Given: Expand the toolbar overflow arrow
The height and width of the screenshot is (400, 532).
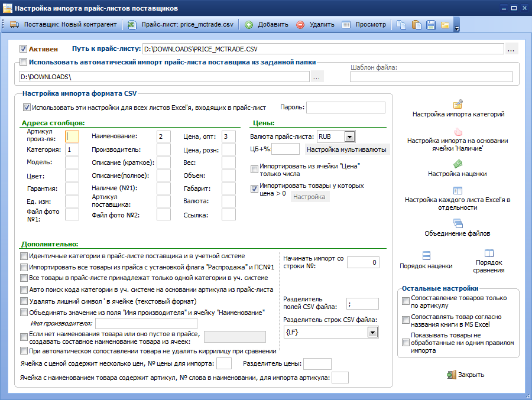Looking at the screenshot, I should point(457,28).
